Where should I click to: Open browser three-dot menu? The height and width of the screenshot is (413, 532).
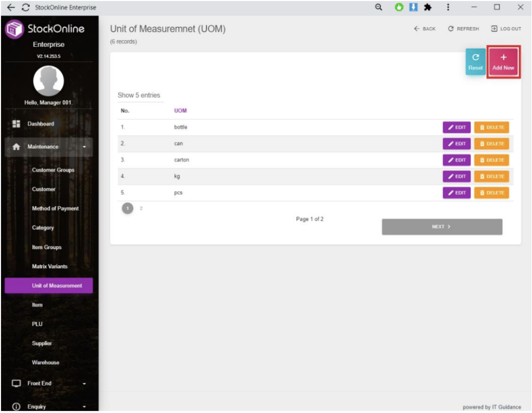pos(448,7)
